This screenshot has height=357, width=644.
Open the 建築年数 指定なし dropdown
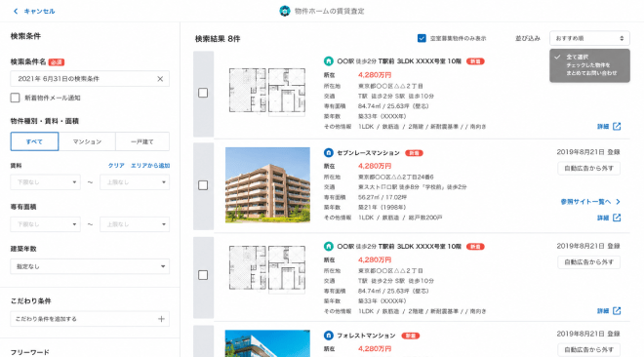click(90, 266)
